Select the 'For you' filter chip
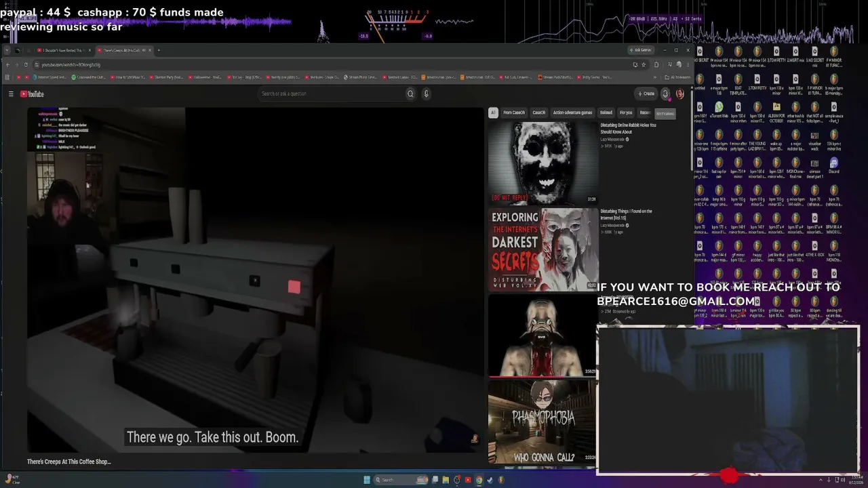The width and height of the screenshot is (868, 488). [x=626, y=113]
